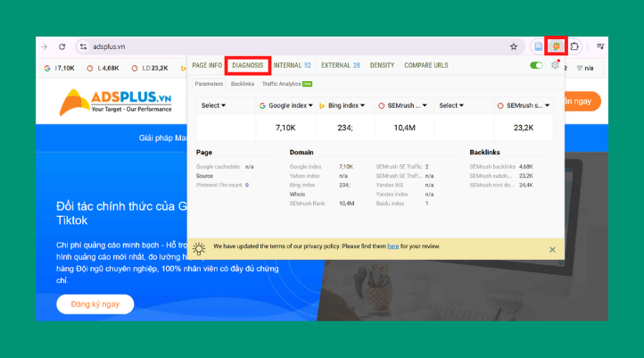The height and width of the screenshot is (358, 644).
Task: Click the SEMrush value 10,4M cell
Action: click(x=405, y=128)
